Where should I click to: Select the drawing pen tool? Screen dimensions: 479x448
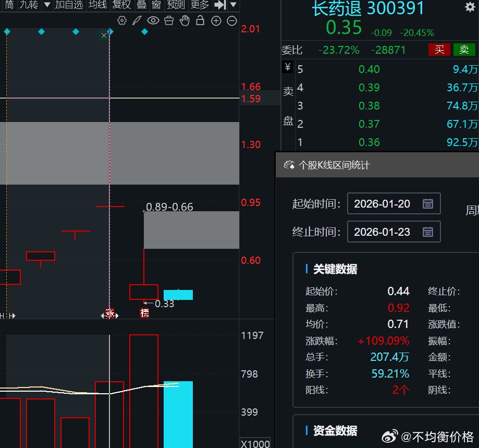[137, 21]
